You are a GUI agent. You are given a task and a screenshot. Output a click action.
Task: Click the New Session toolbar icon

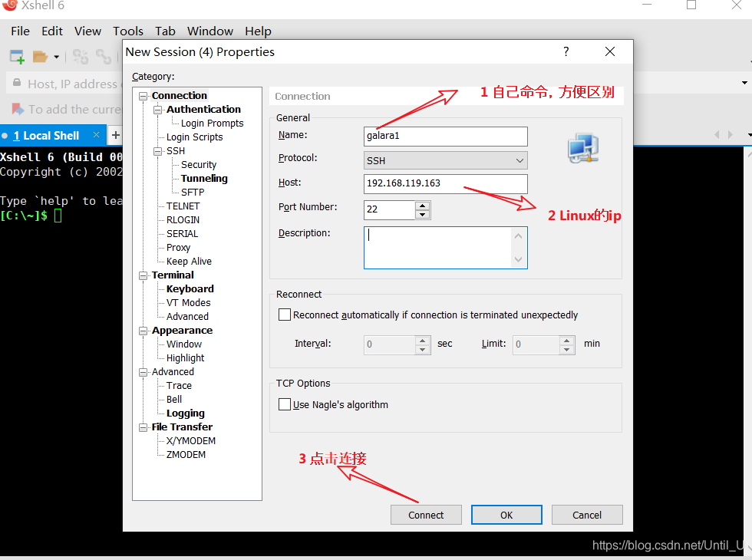17,57
